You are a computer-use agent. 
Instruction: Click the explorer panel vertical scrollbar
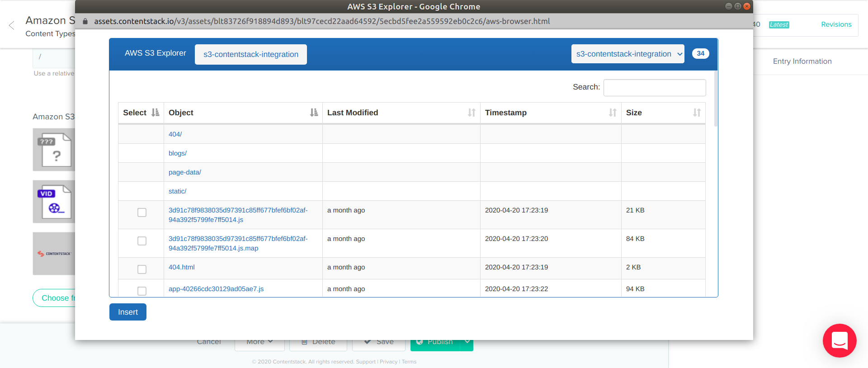click(716, 98)
